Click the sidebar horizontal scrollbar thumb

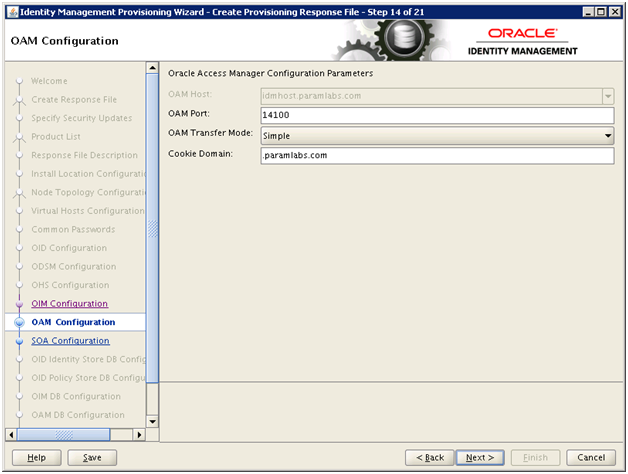tap(63, 435)
